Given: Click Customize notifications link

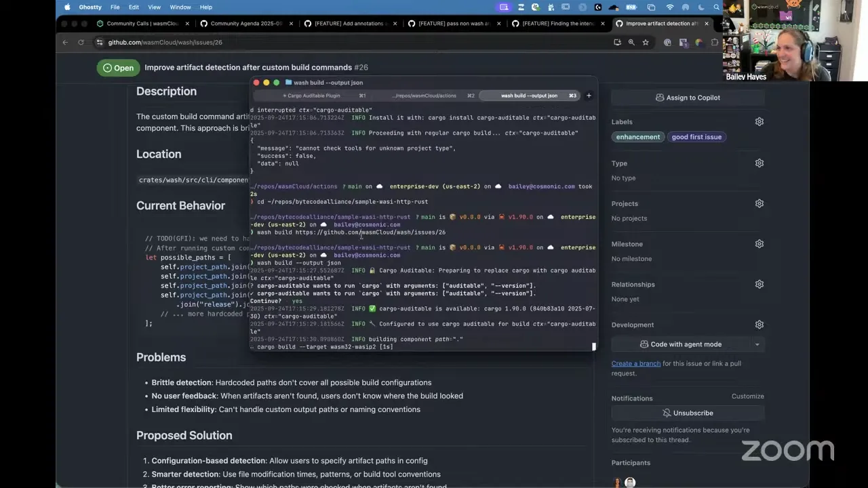Looking at the screenshot, I should pyautogui.click(x=747, y=396).
